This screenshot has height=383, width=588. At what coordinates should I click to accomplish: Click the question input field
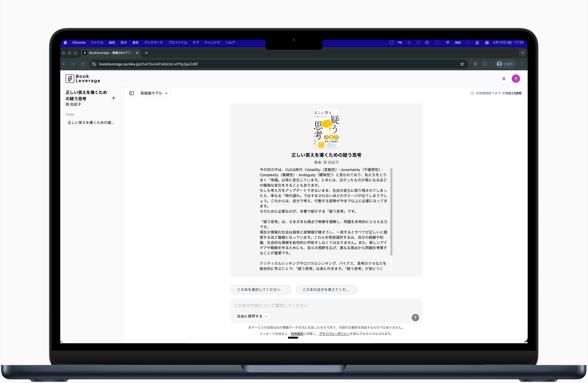pos(321,306)
